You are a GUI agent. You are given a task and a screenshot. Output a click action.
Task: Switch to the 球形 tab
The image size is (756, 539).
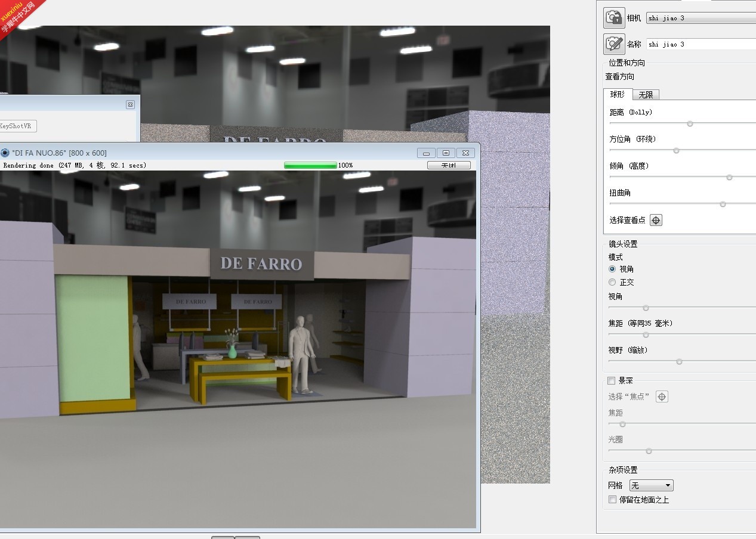[x=617, y=94]
